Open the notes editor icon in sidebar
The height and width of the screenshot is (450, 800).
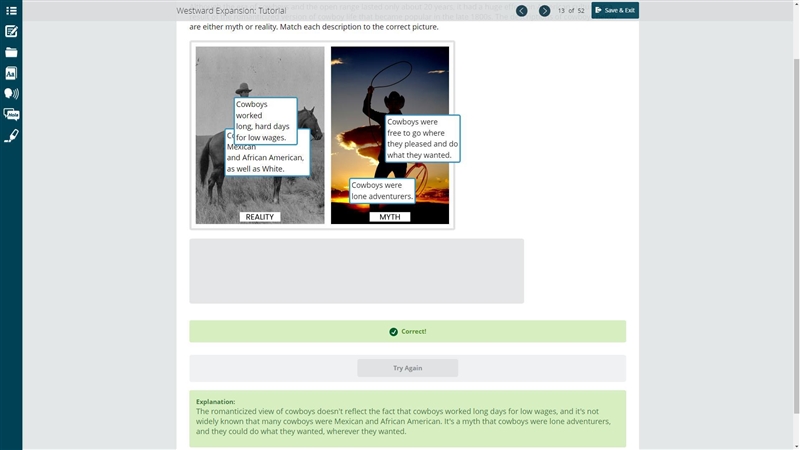coord(11,32)
